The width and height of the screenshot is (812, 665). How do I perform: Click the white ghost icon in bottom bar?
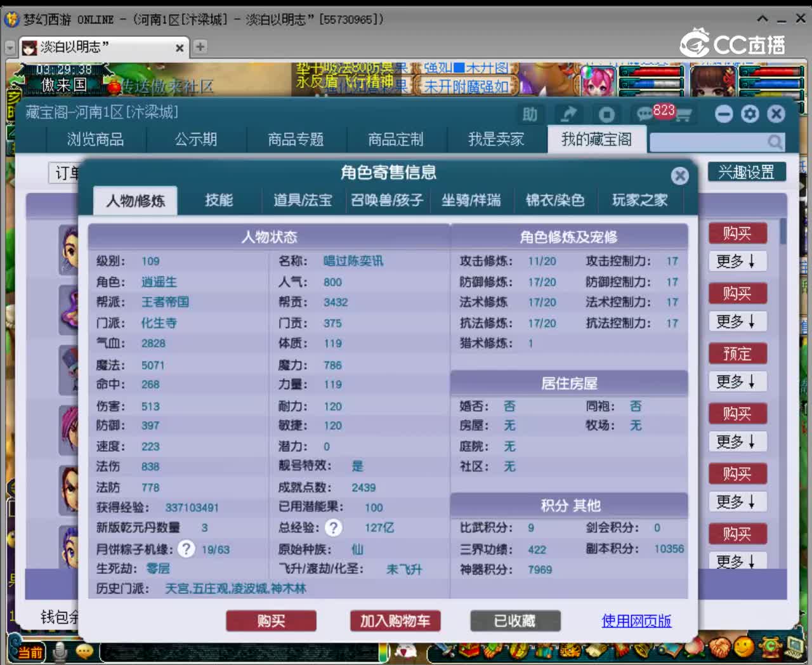407,652
